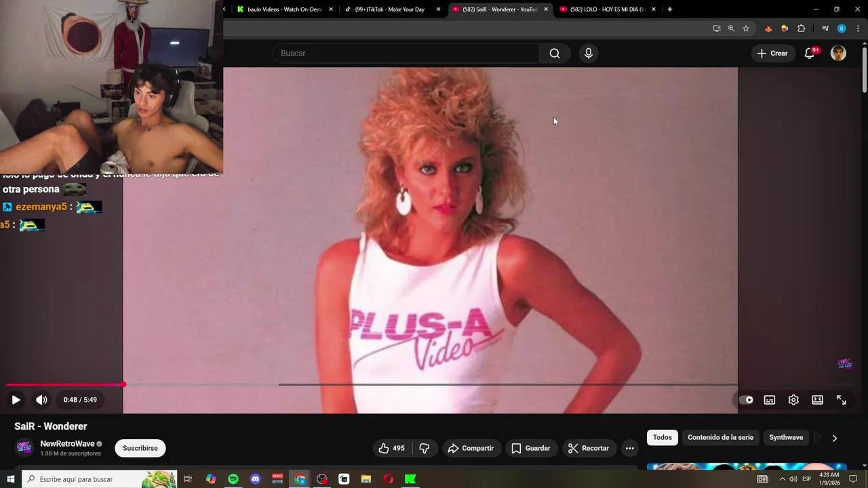Click the Crear create button
Viewport: 868px width, 488px height.
(x=772, y=54)
